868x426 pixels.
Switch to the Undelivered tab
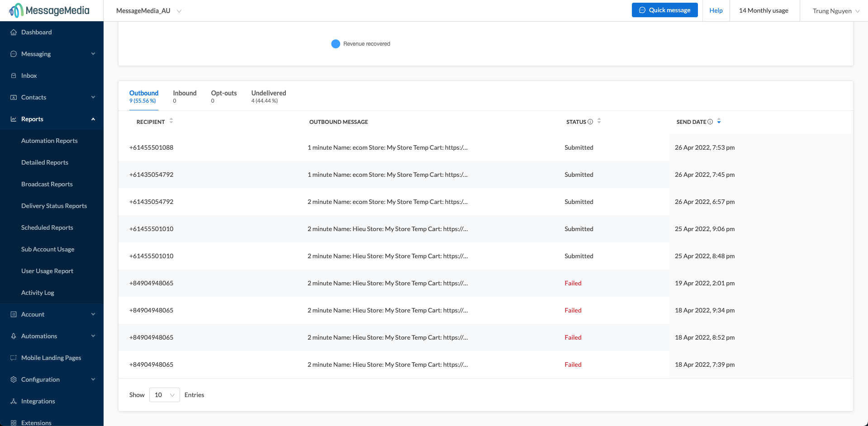click(x=269, y=96)
